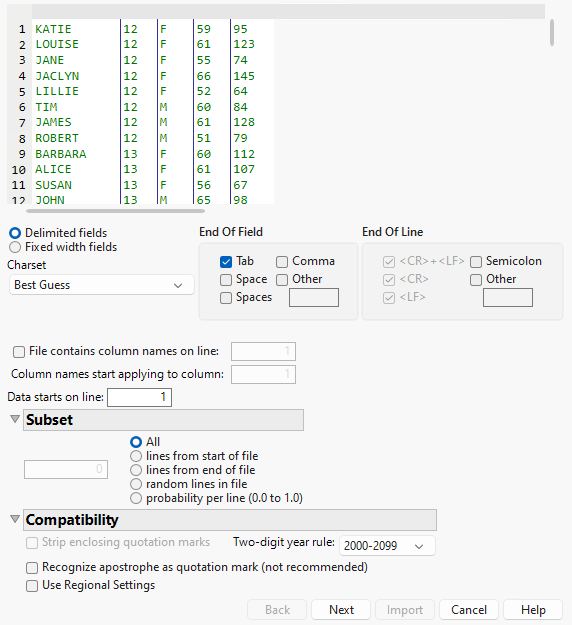Click the value 145 in the preview
This screenshot has width=572, height=625.
pos(244,76)
